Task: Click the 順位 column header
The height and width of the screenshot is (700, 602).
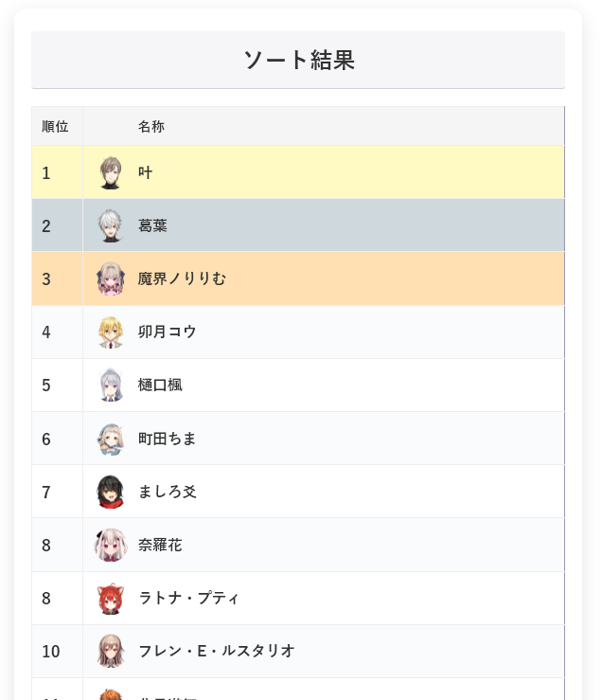Action: 56,126
